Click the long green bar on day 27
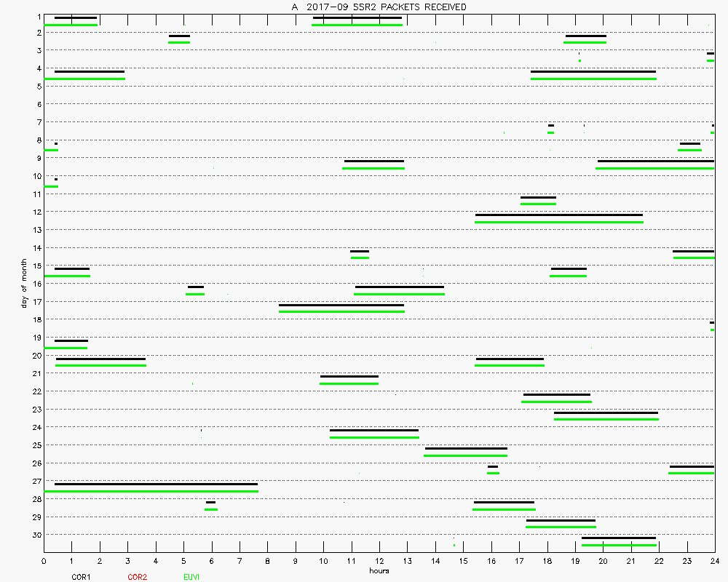Image resolution: width=728 pixels, height=582 pixels. (x=151, y=491)
